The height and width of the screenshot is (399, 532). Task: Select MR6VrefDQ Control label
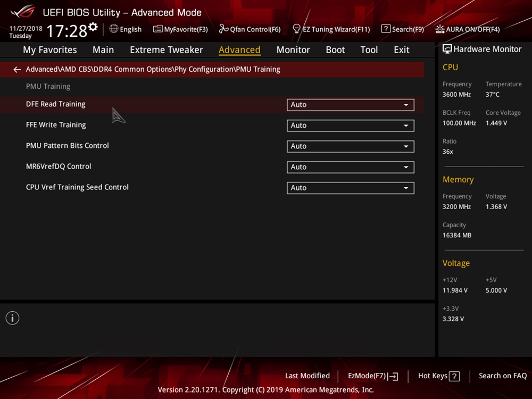tap(59, 167)
